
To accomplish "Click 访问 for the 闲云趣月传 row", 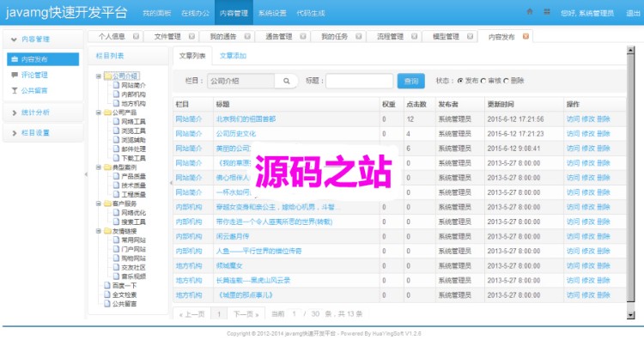I will tap(573, 236).
